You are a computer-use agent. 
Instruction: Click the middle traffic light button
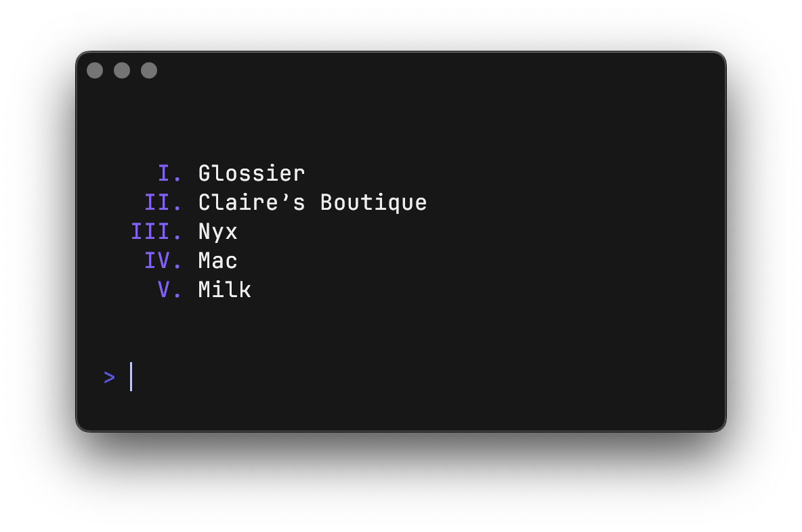(x=122, y=70)
